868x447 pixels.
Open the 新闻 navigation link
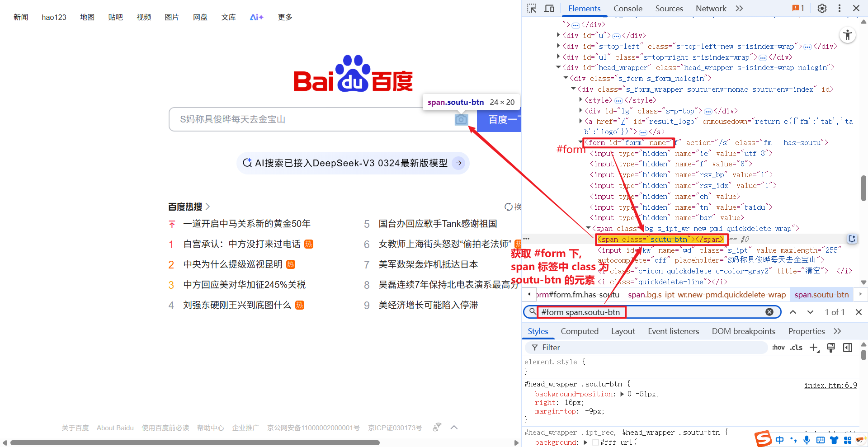tap(21, 17)
